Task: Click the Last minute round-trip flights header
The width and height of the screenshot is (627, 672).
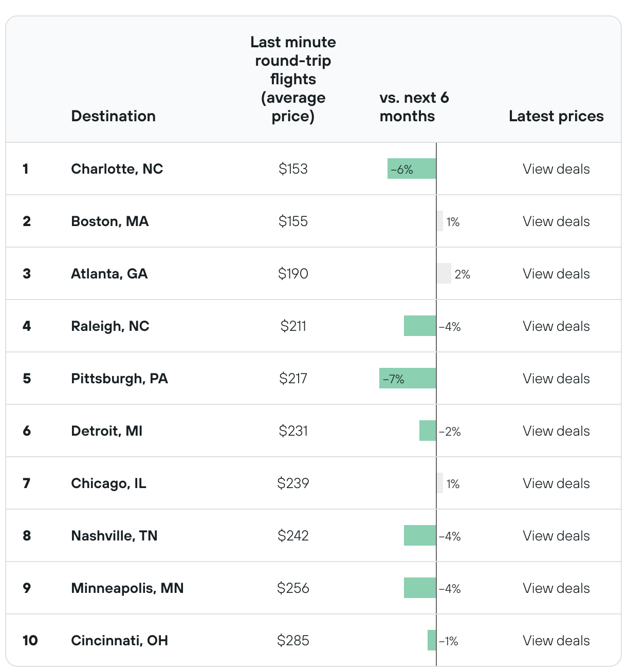Action: (x=293, y=79)
